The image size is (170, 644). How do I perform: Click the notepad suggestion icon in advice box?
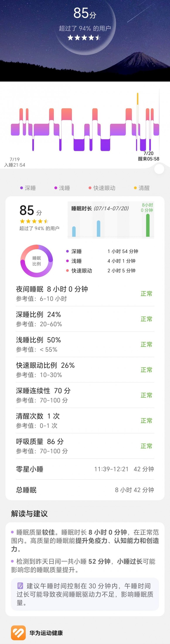click(20, 585)
